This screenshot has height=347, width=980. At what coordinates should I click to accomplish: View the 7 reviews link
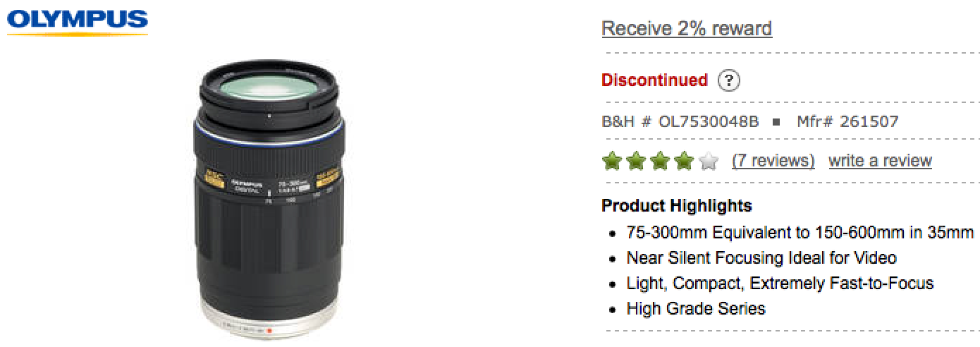(x=773, y=161)
